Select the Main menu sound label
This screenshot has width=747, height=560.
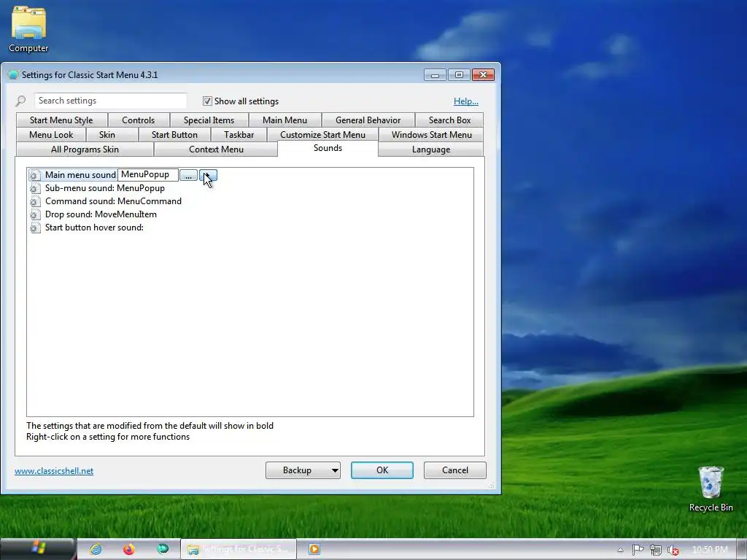tap(80, 175)
